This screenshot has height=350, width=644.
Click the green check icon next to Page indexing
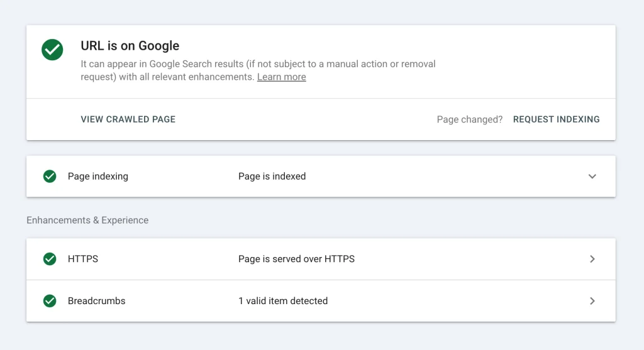(50, 176)
